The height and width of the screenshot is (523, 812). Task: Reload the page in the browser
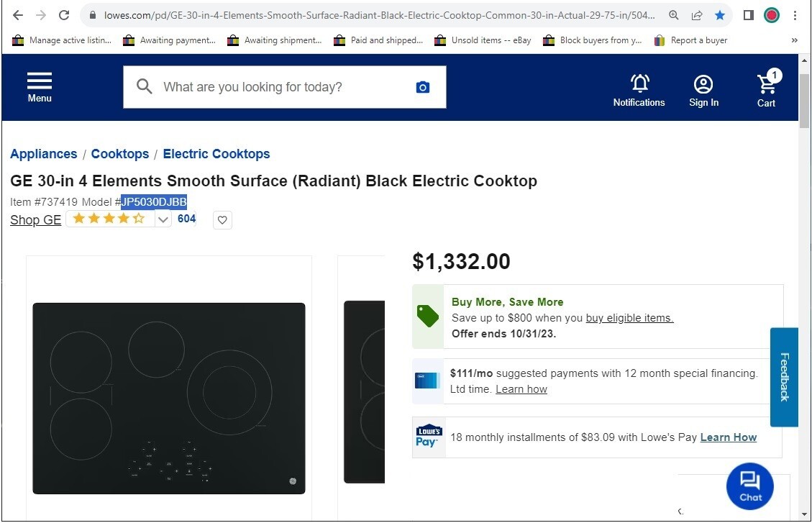coord(64,15)
